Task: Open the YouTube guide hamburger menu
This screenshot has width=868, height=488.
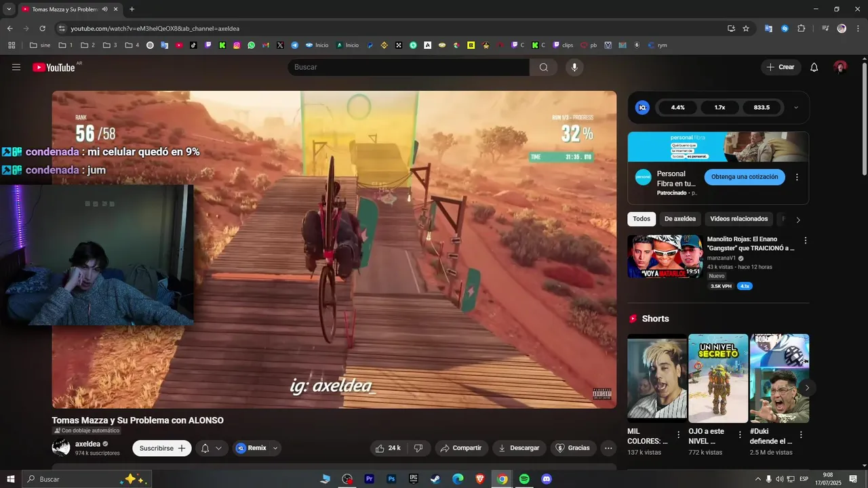Action: (x=16, y=67)
